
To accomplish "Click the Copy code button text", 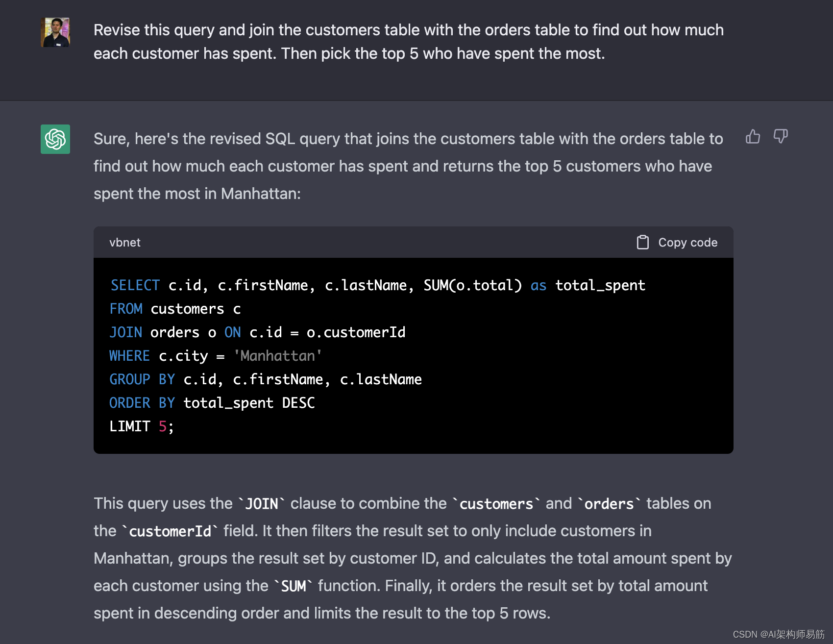I will [x=687, y=243].
